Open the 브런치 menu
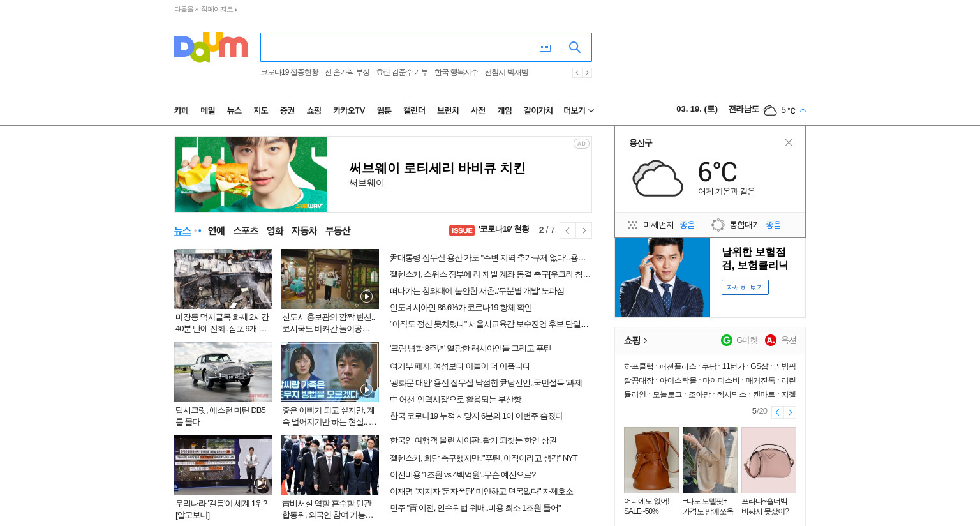The width and height of the screenshot is (980, 526). point(448,110)
